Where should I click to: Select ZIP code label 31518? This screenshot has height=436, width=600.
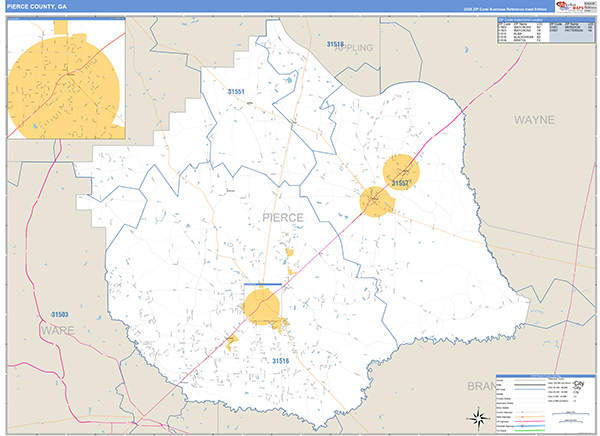click(x=335, y=44)
